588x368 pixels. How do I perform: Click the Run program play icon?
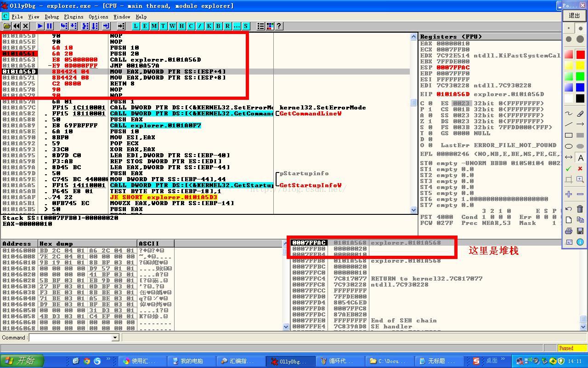tap(40, 26)
